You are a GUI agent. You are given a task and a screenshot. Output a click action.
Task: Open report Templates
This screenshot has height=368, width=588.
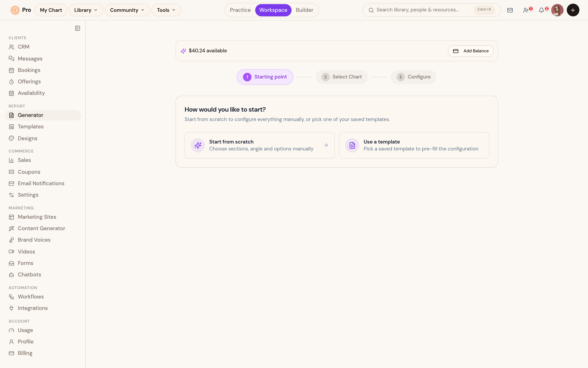point(43,127)
